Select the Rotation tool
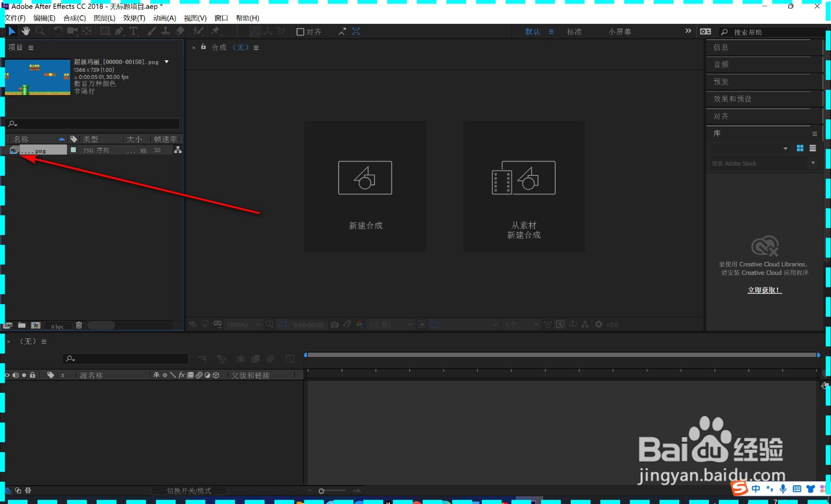The height and width of the screenshot is (504, 831). [58, 31]
